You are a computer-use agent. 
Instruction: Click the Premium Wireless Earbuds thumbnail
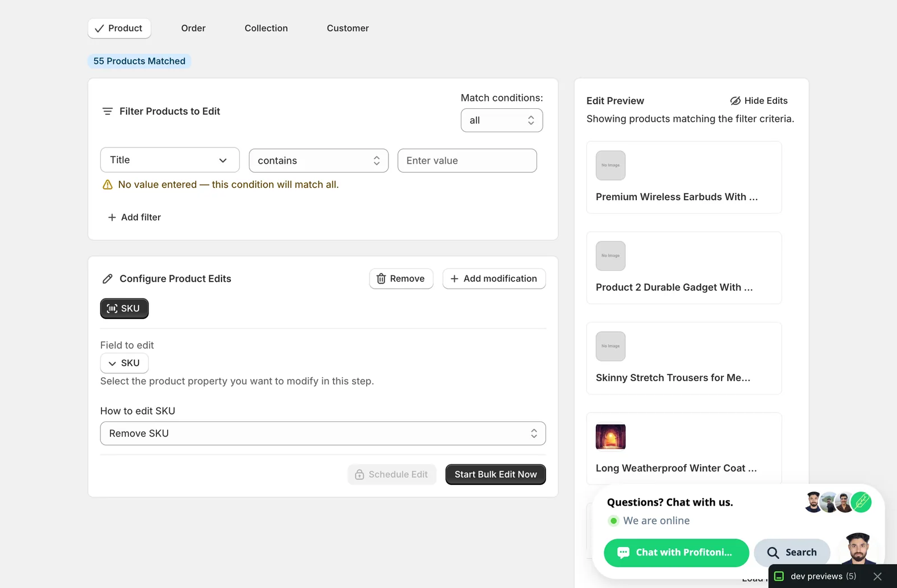(611, 165)
